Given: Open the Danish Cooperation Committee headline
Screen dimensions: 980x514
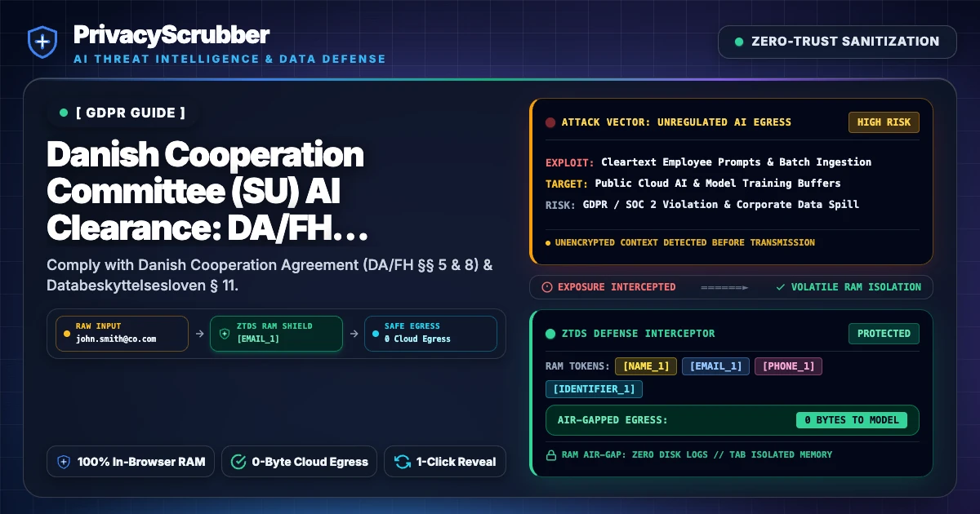Looking at the screenshot, I should pos(207,192).
